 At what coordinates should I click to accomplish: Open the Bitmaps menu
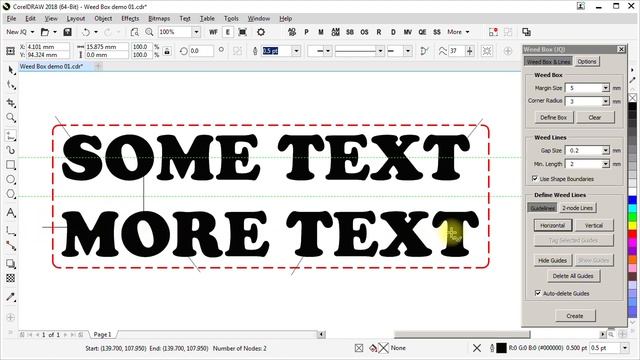click(159, 18)
